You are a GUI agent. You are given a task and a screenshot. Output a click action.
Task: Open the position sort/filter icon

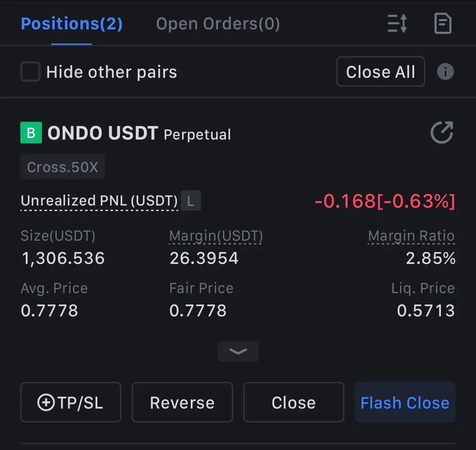pyautogui.click(x=397, y=23)
